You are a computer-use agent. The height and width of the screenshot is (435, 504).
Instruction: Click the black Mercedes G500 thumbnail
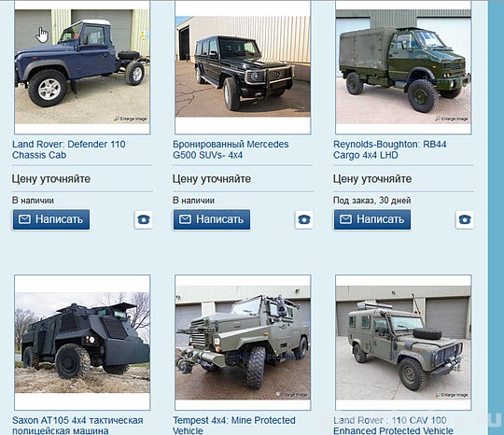243,66
